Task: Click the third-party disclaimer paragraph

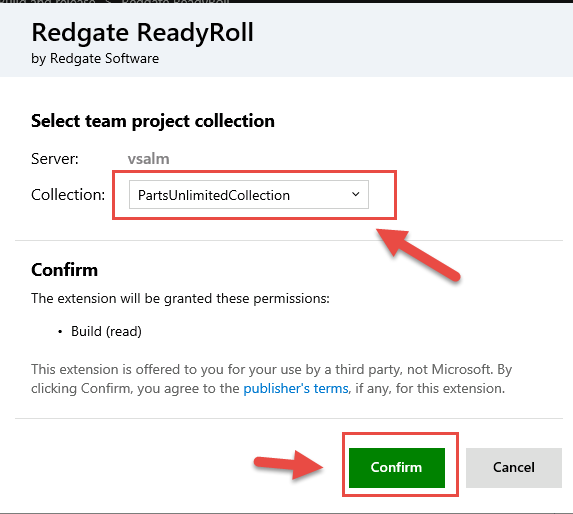Action: (271, 379)
